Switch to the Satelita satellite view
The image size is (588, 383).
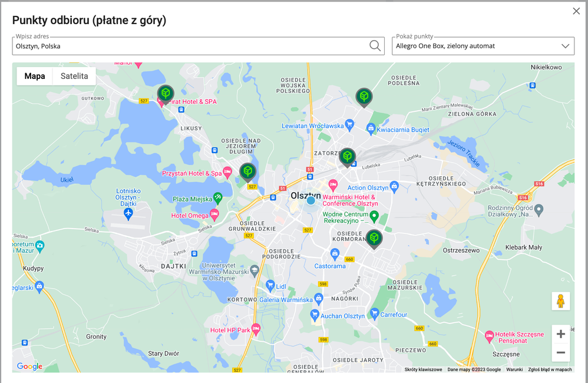click(x=74, y=76)
